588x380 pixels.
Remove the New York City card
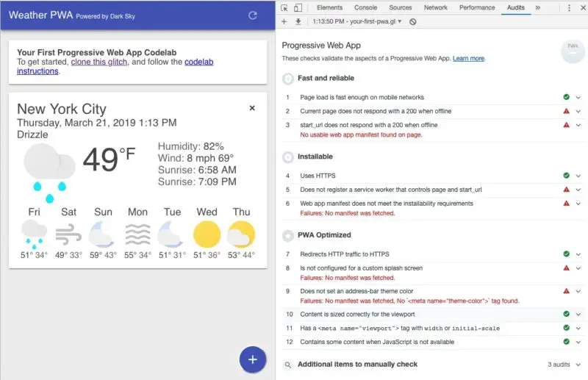(x=252, y=108)
